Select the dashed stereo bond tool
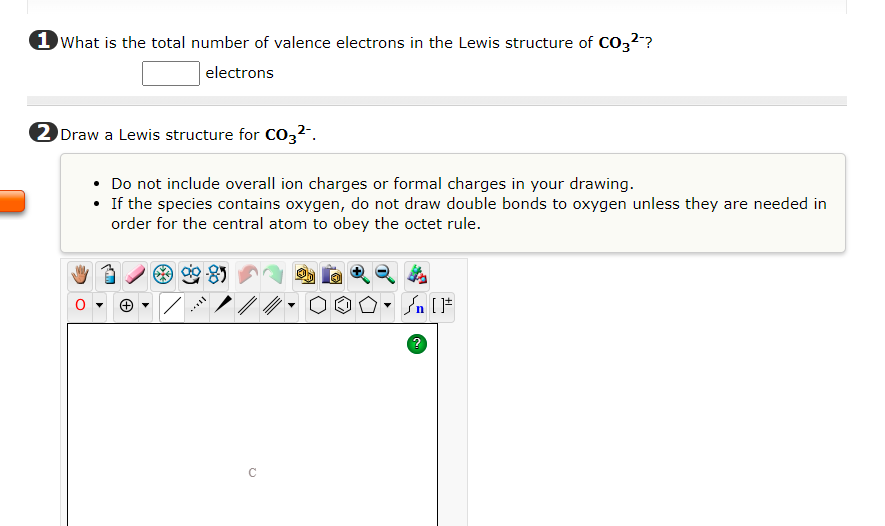This screenshot has height=526, width=885. pos(198,305)
